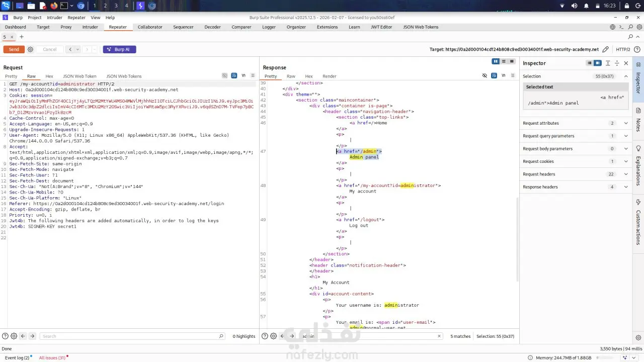This screenshot has width=644, height=362.
Task: Expand Request cookies section
Action: point(575,161)
